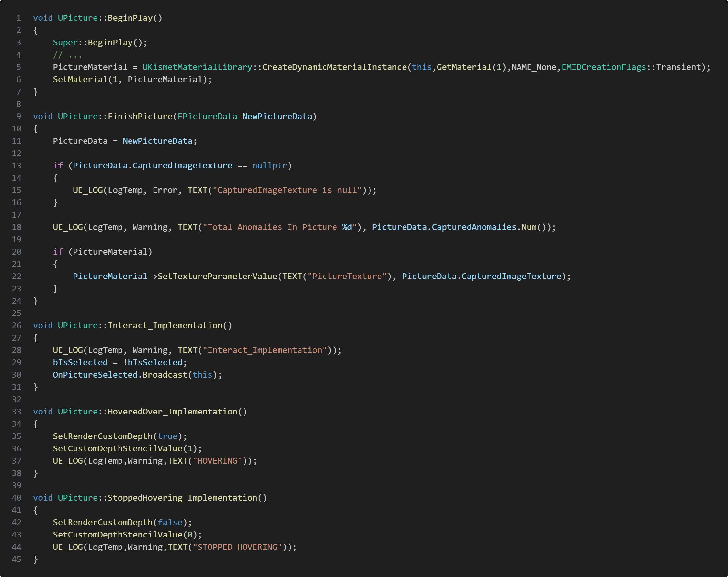Click the true argument in SetRenderCustomDepth
Image resolution: width=728 pixels, height=577 pixels.
167,436
